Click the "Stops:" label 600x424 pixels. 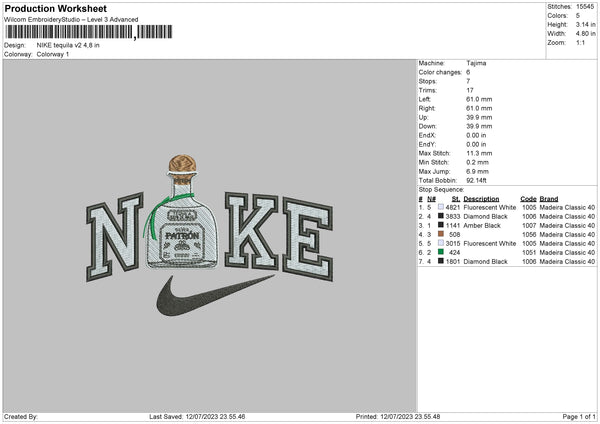point(427,81)
